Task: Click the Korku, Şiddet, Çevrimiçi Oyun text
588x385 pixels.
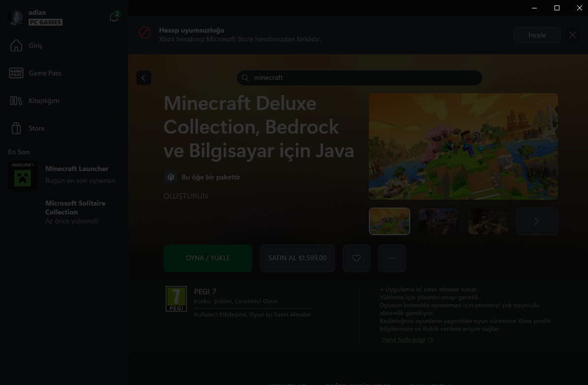Action: point(236,301)
